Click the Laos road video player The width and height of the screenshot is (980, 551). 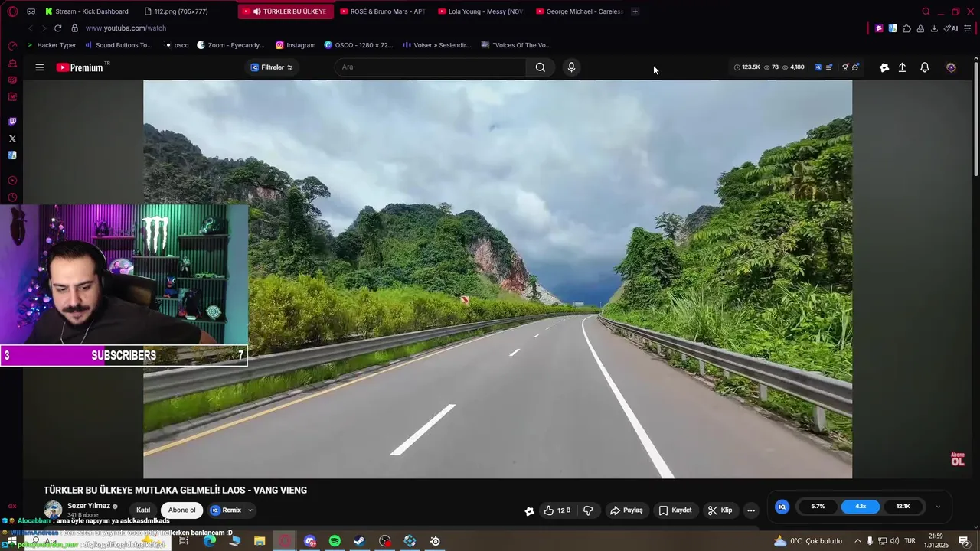point(498,279)
